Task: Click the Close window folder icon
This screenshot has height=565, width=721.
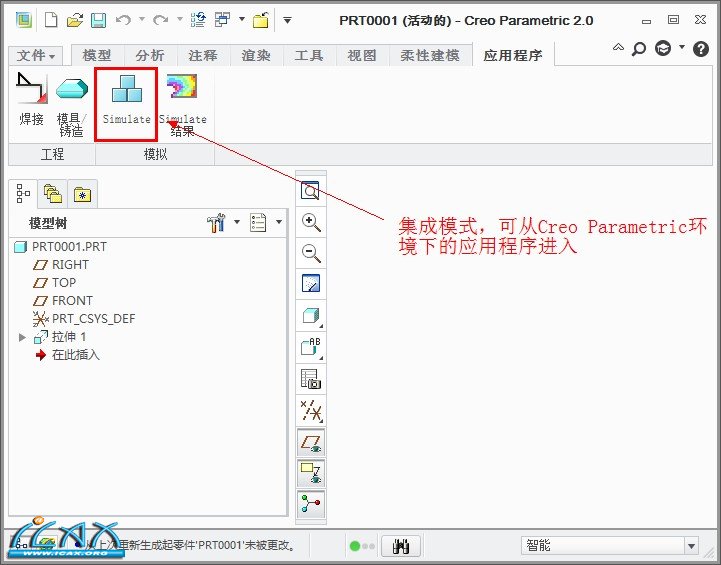Action: click(x=261, y=20)
